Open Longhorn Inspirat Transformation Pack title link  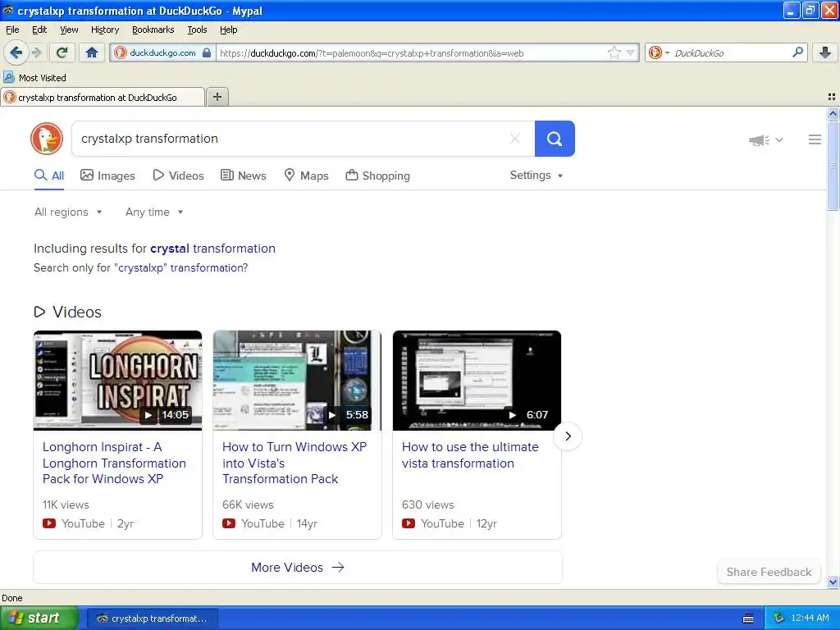pyautogui.click(x=114, y=463)
